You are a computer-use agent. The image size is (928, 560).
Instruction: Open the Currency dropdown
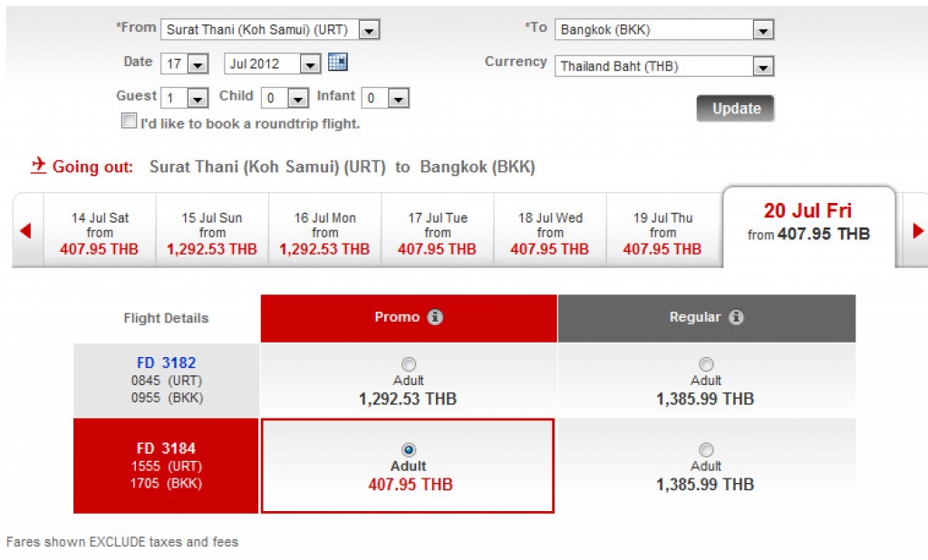point(763,66)
